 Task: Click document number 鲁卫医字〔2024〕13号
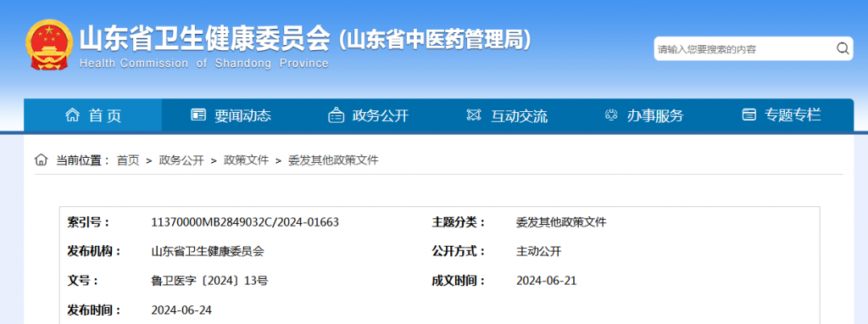point(209,280)
